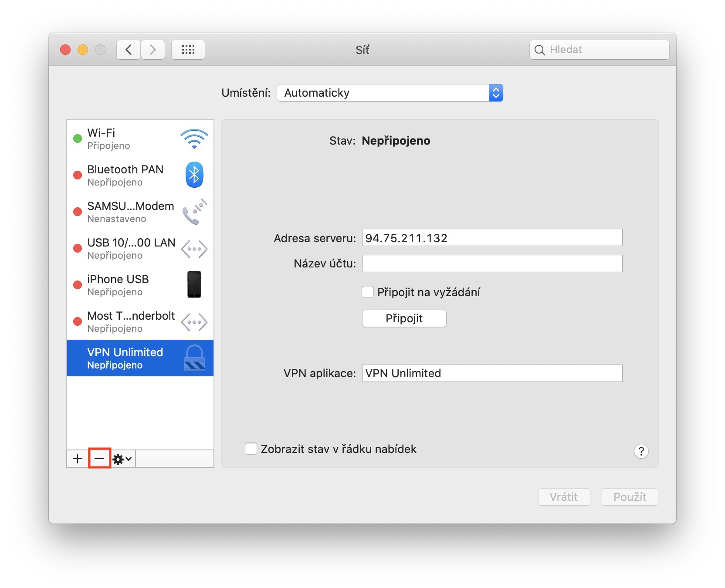
Task: Open the Umístění location dropdown
Action: click(x=390, y=93)
